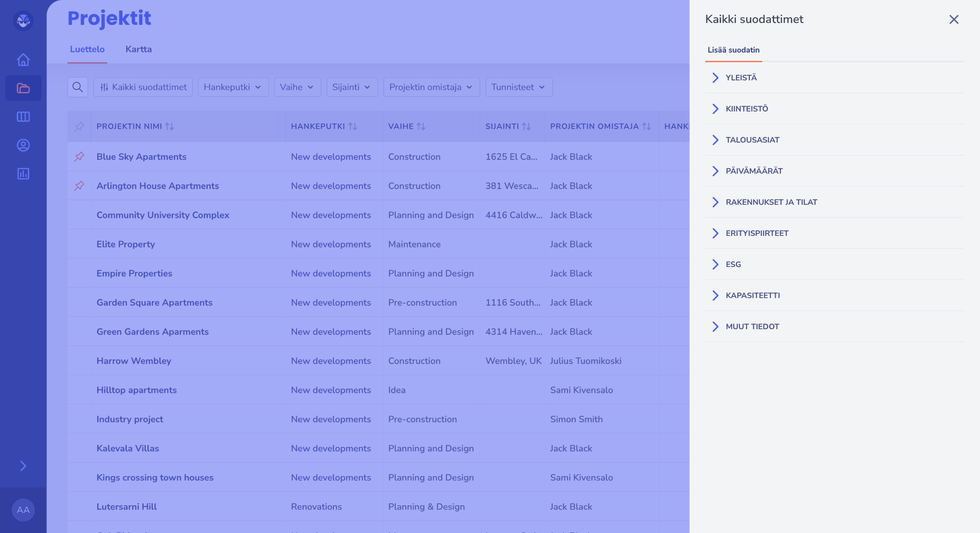Screen dimensions: 980x533
Task: Click the AA user avatar
Action: 23,510
